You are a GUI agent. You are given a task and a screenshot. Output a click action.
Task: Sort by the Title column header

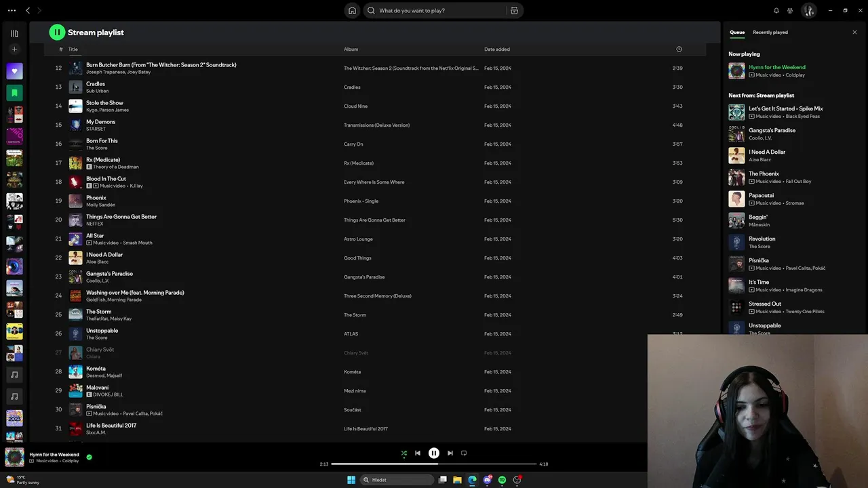tap(73, 49)
